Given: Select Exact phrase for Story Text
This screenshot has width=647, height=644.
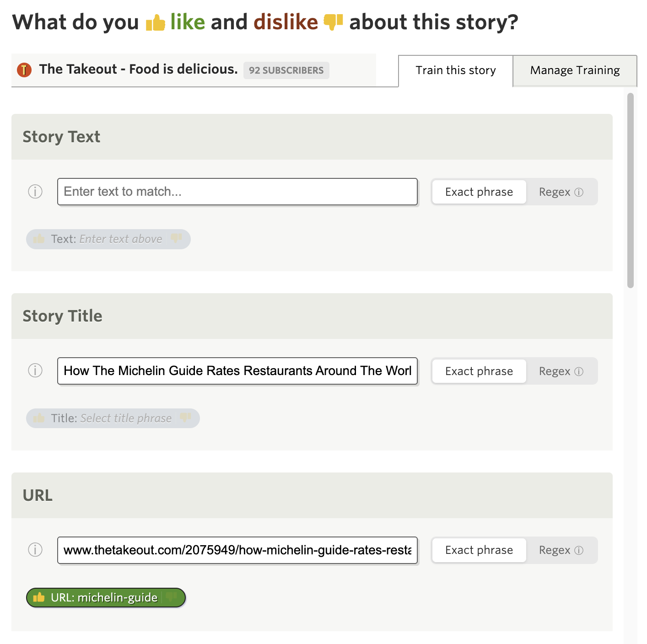Looking at the screenshot, I should (479, 192).
